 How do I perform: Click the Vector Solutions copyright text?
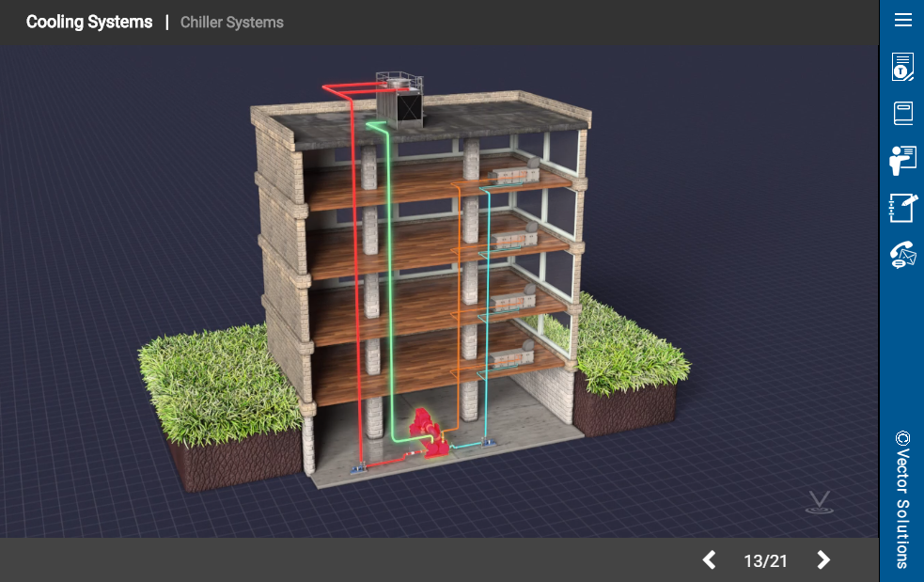pos(902,499)
